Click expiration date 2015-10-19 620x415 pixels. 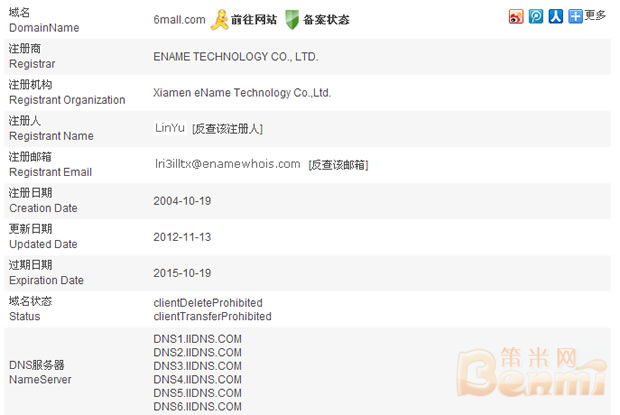[182, 273]
